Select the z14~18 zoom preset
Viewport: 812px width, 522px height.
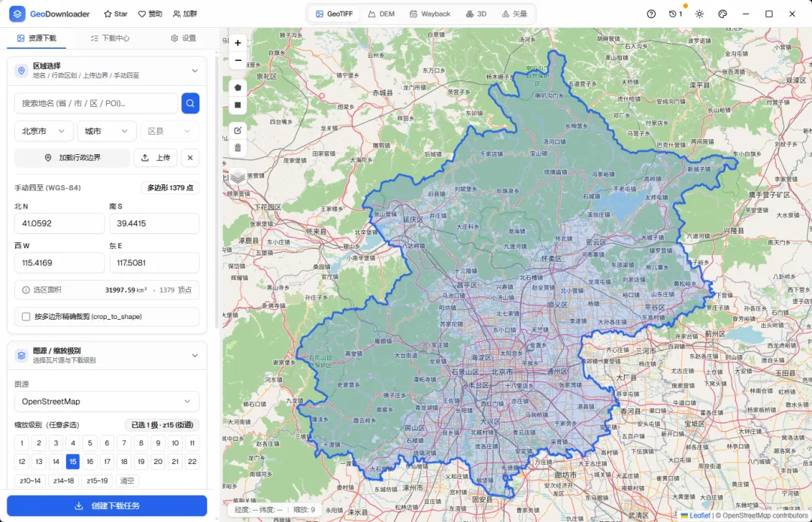(x=64, y=481)
